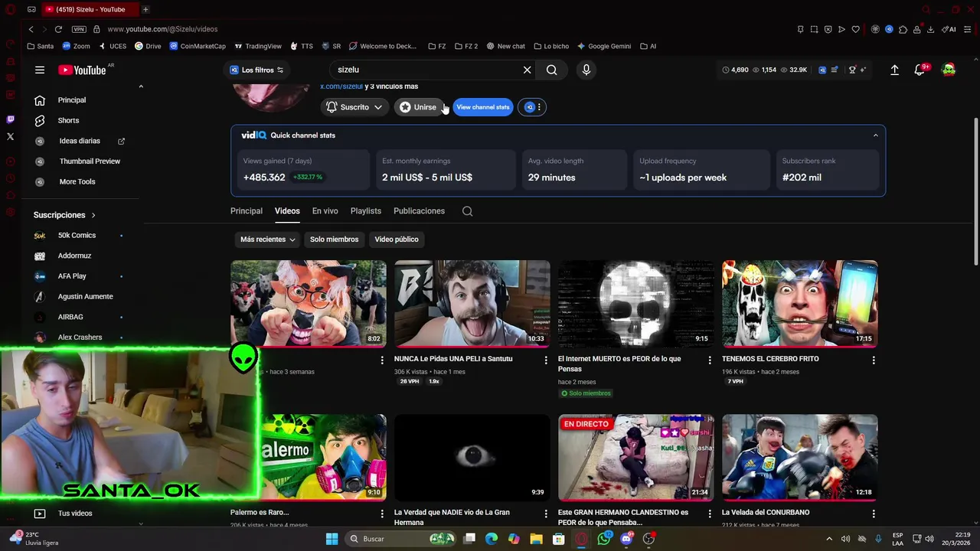Switch to the Playlists channel tab
980x551 pixels.
coord(366,211)
